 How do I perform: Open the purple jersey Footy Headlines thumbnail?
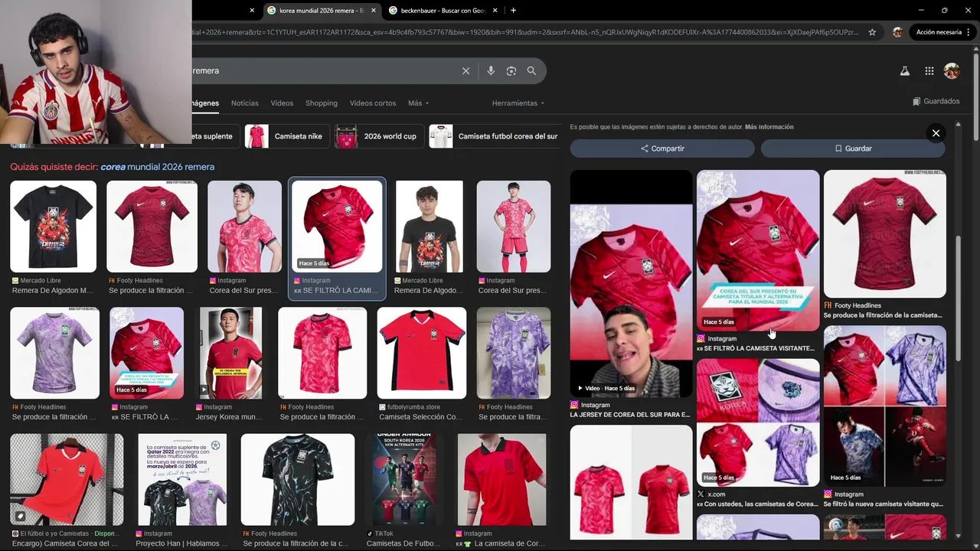coord(54,353)
